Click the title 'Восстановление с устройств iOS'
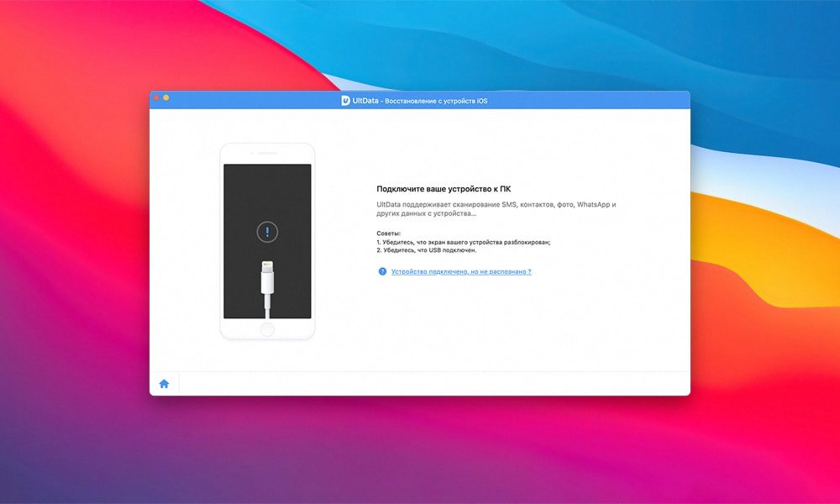Image resolution: width=840 pixels, height=504 pixels. [435, 101]
